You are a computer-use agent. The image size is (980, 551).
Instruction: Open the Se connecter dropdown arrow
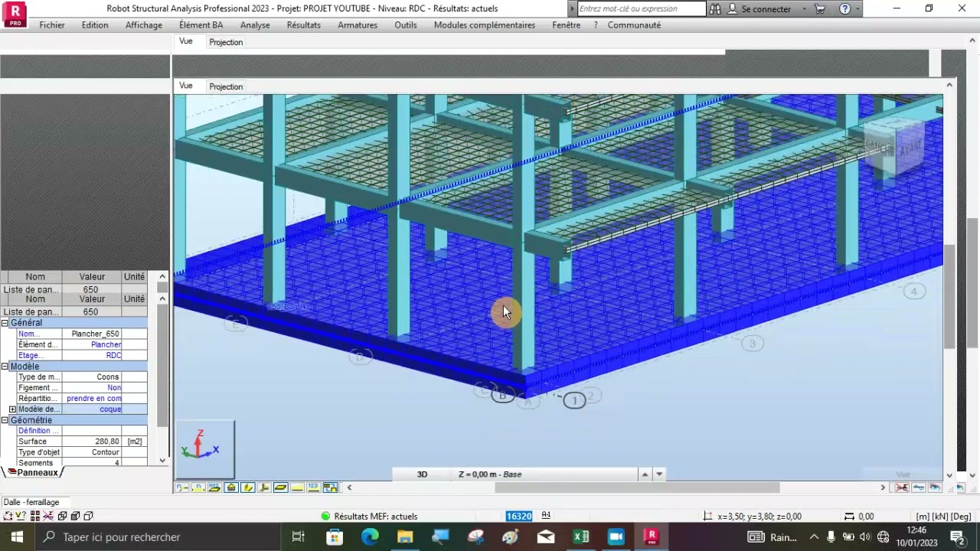[x=804, y=9]
